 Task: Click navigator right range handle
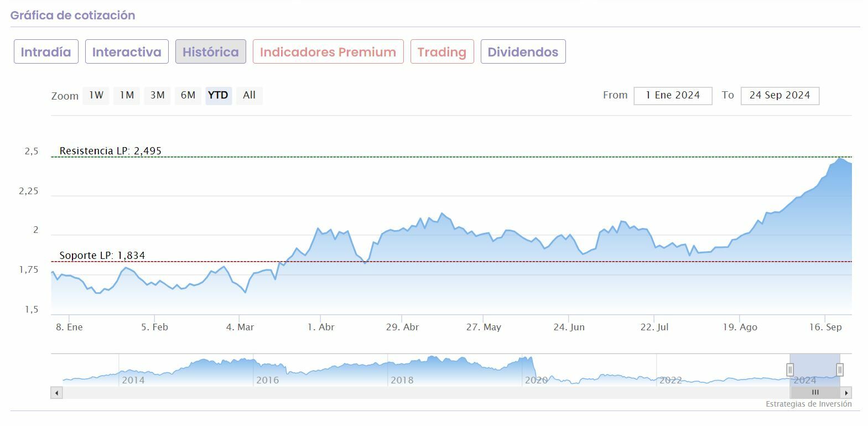tap(840, 370)
